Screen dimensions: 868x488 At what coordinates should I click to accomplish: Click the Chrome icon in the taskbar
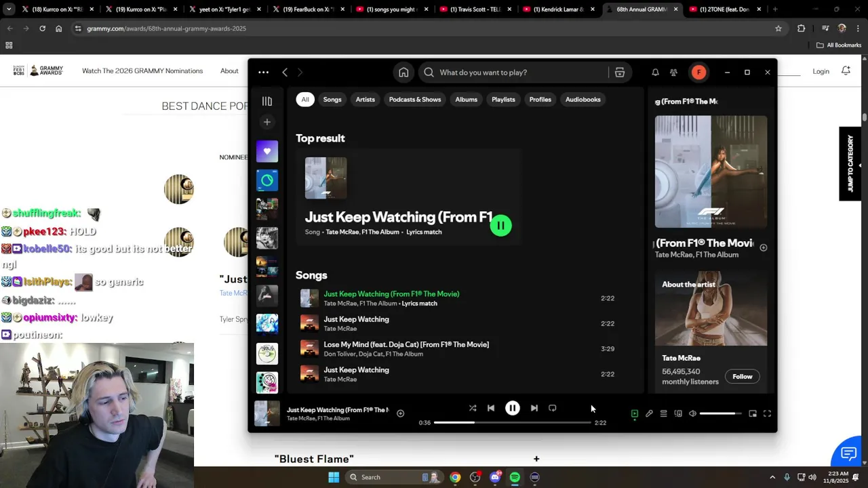[455, 477]
